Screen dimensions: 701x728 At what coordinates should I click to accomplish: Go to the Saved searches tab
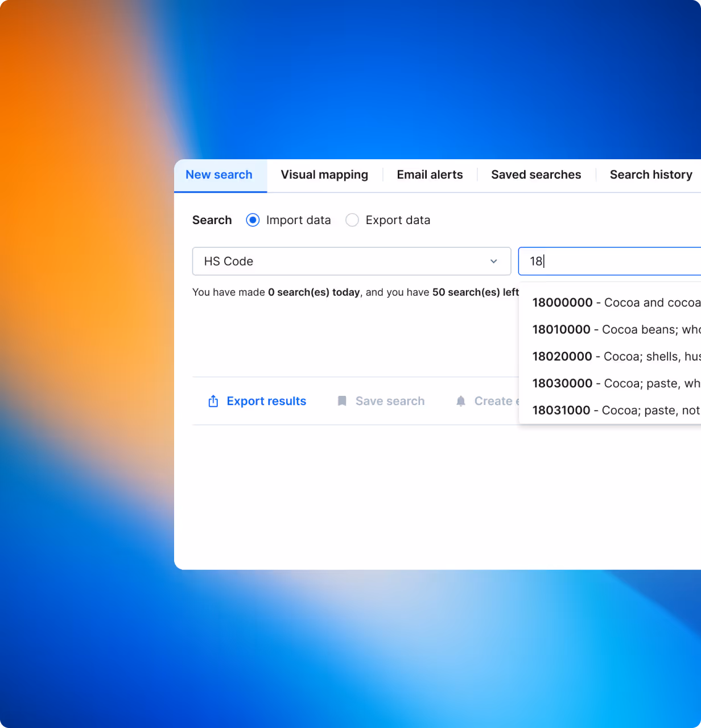click(x=535, y=175)
